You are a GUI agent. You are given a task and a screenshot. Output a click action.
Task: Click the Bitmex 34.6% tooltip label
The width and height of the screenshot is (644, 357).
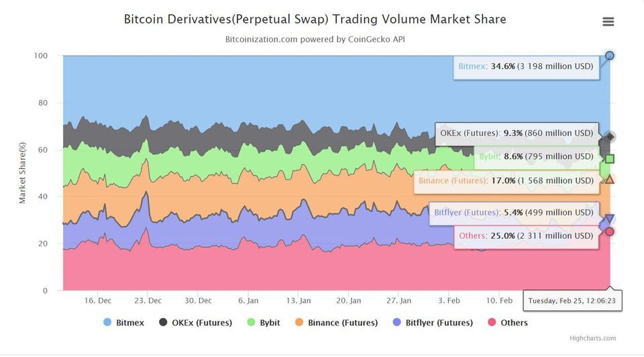[526, 67]
